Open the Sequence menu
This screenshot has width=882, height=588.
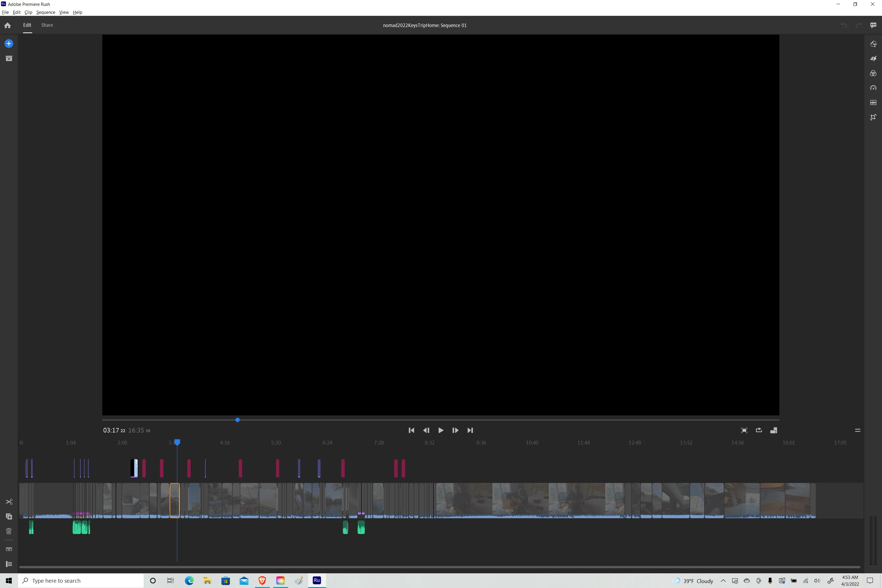pos(45,12)
